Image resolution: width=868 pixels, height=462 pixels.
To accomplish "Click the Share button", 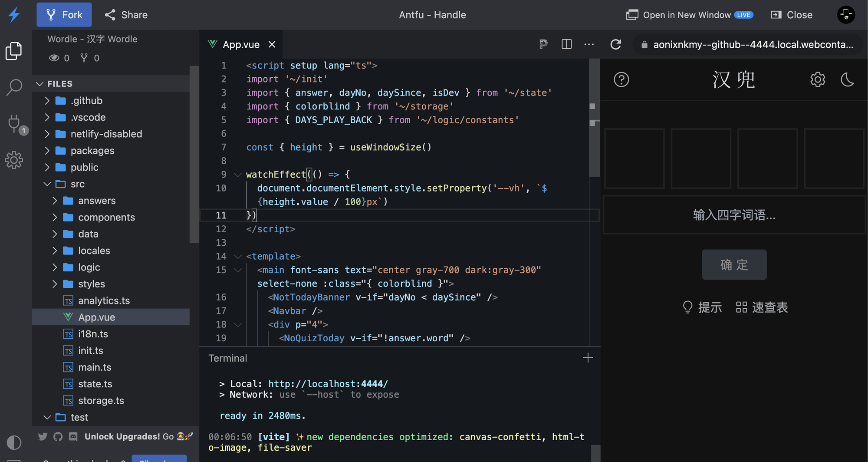I will point(126,15).
